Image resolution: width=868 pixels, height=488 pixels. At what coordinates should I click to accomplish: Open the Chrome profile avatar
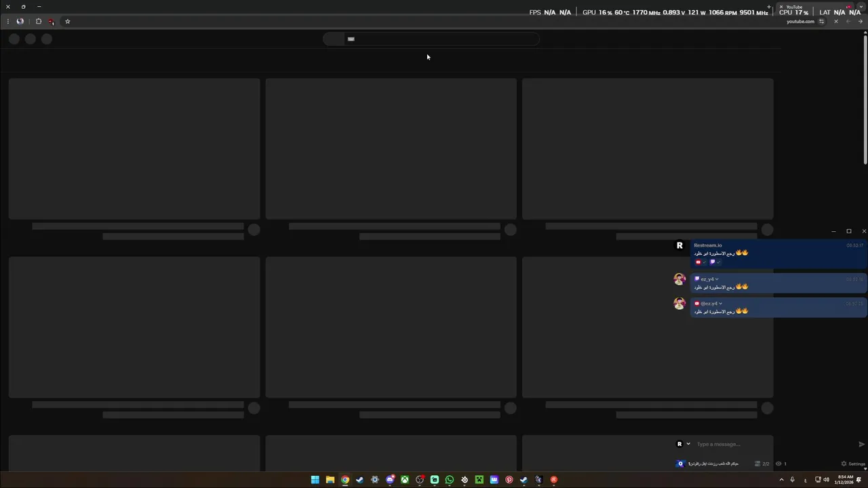20,21
